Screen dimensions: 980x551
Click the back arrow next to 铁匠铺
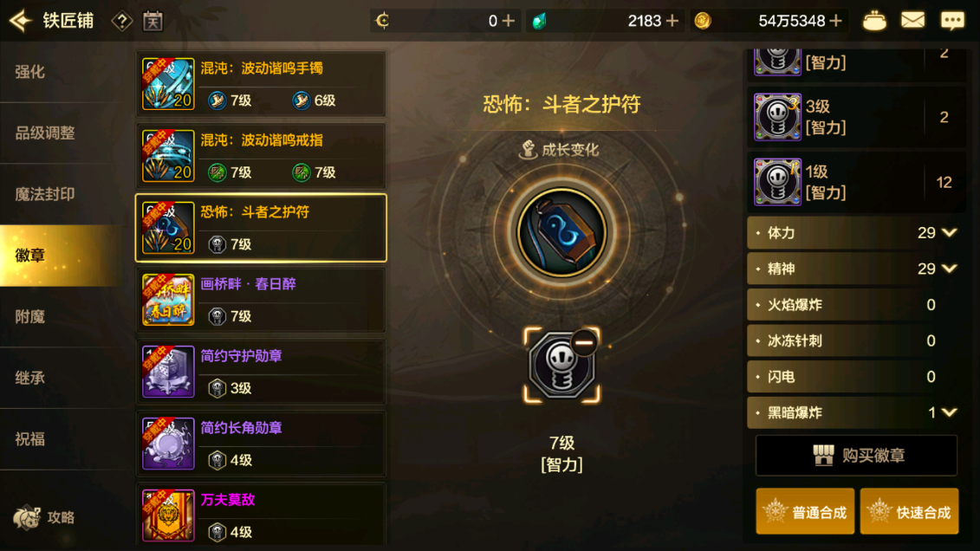[21, 21]
